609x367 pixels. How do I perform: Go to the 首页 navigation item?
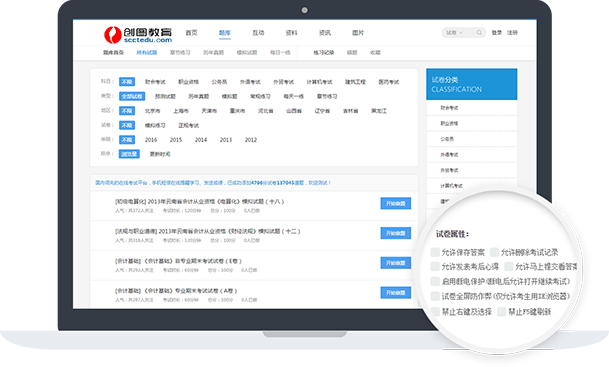coord(191,33)
